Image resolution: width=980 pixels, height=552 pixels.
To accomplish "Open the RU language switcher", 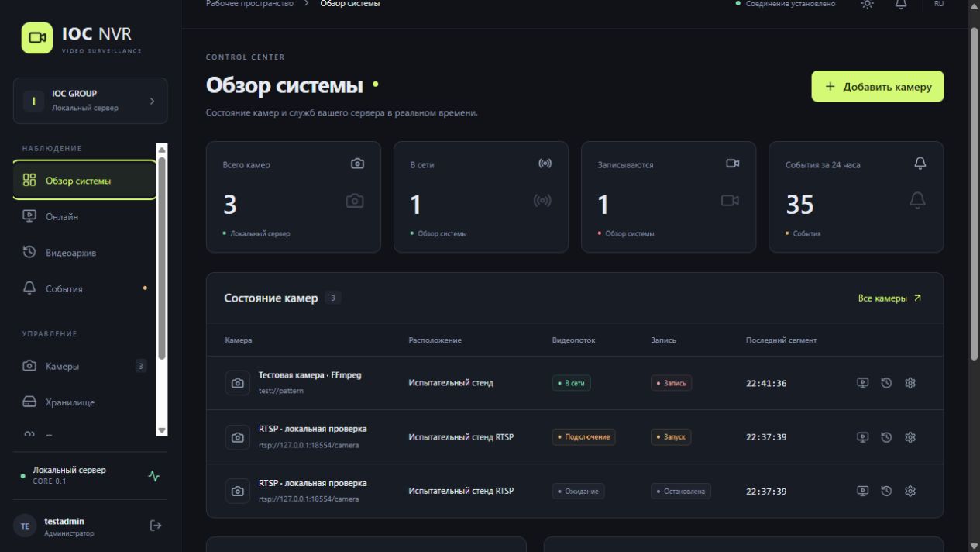I will coord(939,5).
